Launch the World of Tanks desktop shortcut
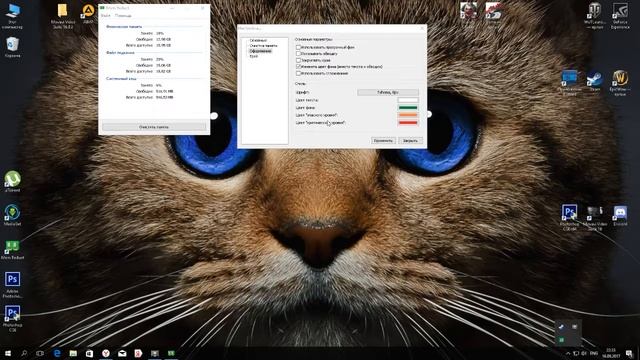Image resolution: width=640 pixels, height=360 pixels. (x=594, y=16)
